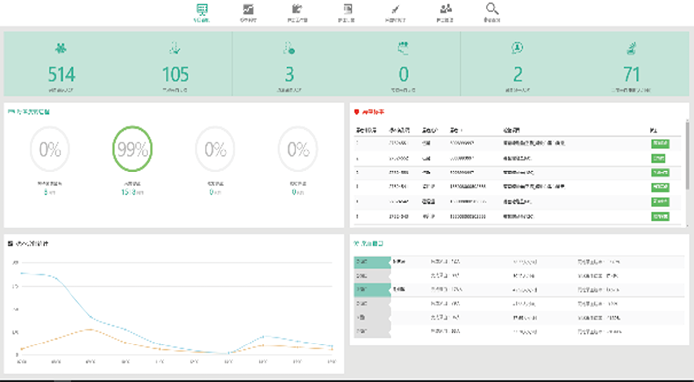Click the blue line's starting point on chart
694x382 pixels.
click(x=21, y=273)
